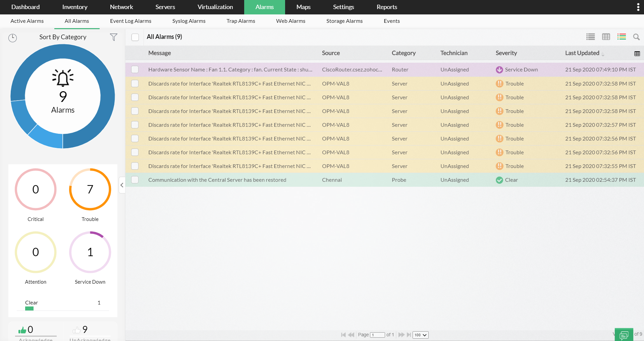The height and width of the screenshot is (341, 644).
Task: Click the Trouble icon on the 07:32:55 PM row
Action: coord(499,166)
